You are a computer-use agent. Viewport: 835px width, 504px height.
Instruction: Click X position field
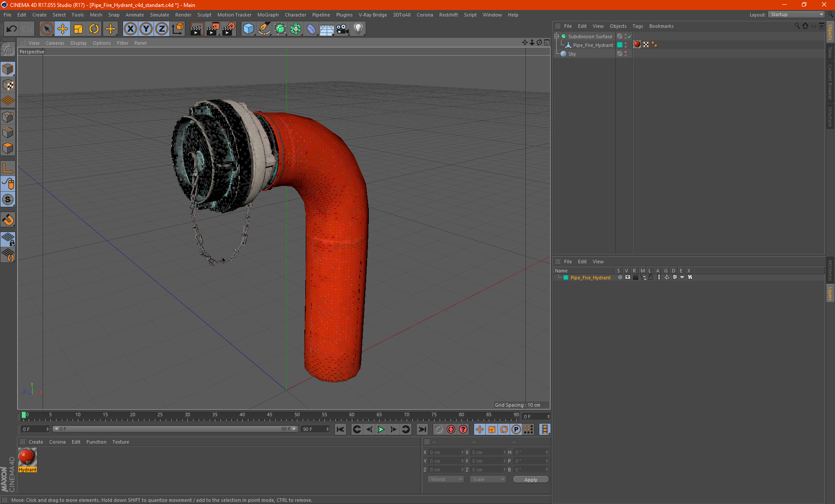coord(446,452)
